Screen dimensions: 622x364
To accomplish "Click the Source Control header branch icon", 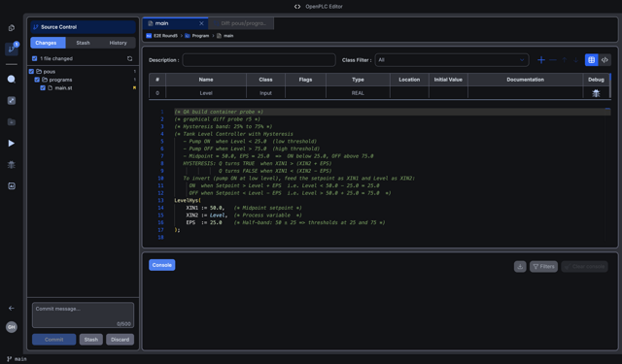I will click(36, 27).
